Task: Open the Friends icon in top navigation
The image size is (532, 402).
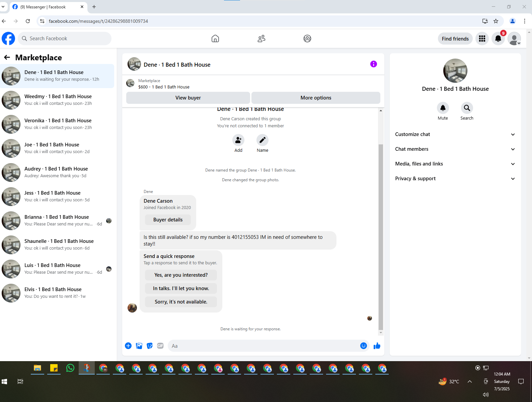Action: [x=261, y=39]
